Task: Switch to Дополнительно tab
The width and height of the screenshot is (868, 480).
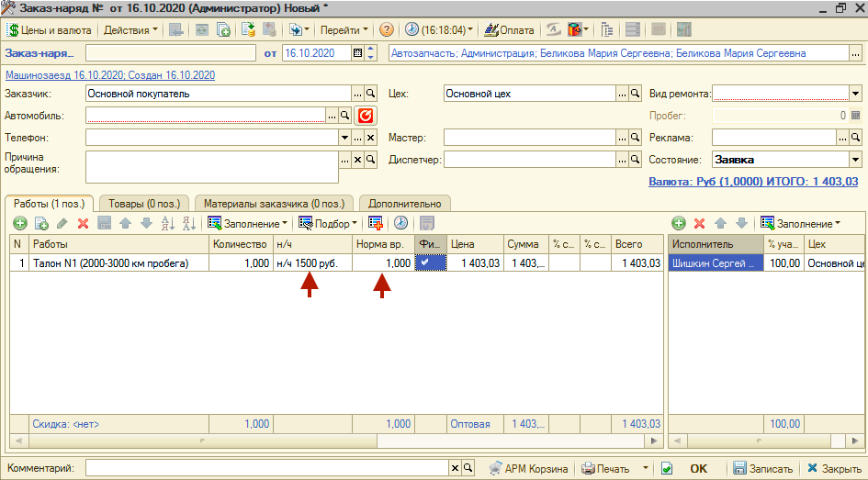Action: pyautogui.click(x=405, y=204)
